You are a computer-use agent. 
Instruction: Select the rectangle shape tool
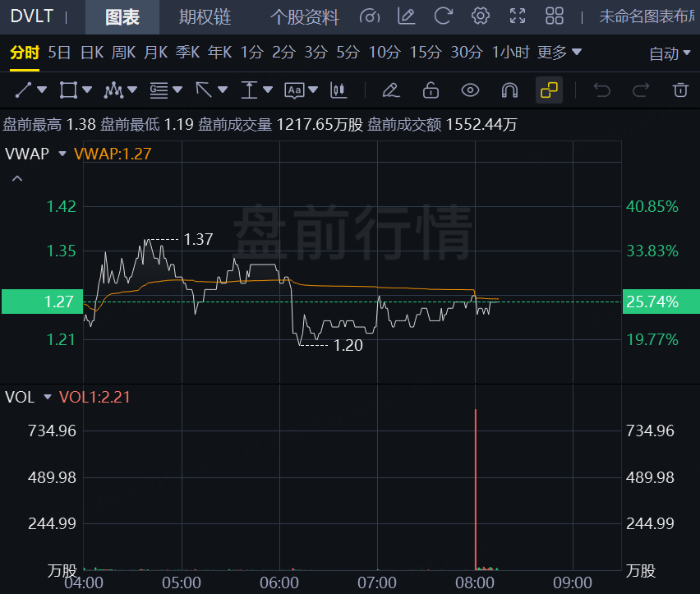(x=68, y=90)
